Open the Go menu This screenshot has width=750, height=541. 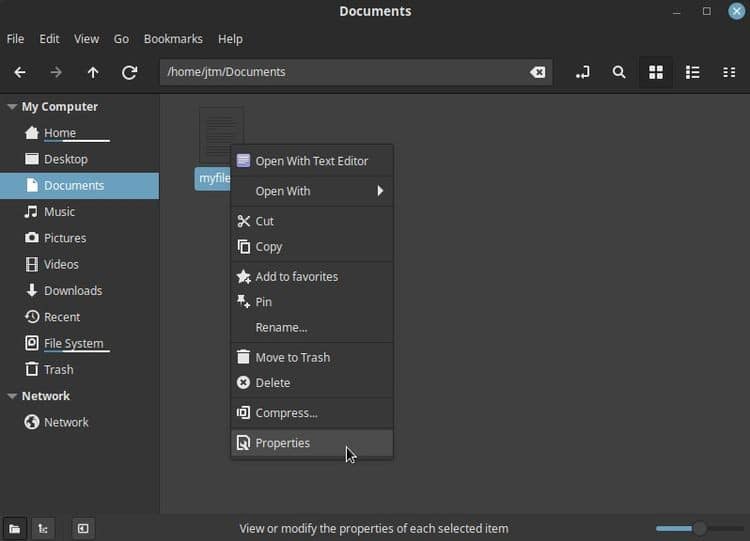[x=121, y=39]
